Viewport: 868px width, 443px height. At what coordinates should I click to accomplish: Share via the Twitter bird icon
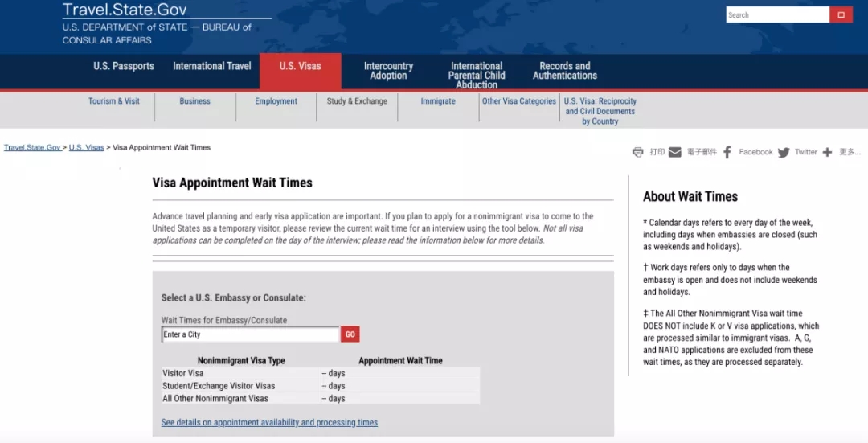click(784, 152)
